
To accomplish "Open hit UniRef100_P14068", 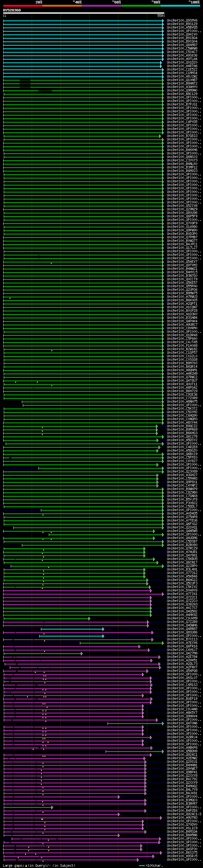I will 182,345.
